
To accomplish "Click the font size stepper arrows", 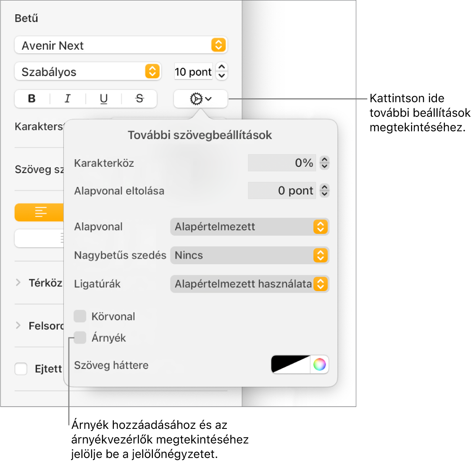I will tap(222, 72).
